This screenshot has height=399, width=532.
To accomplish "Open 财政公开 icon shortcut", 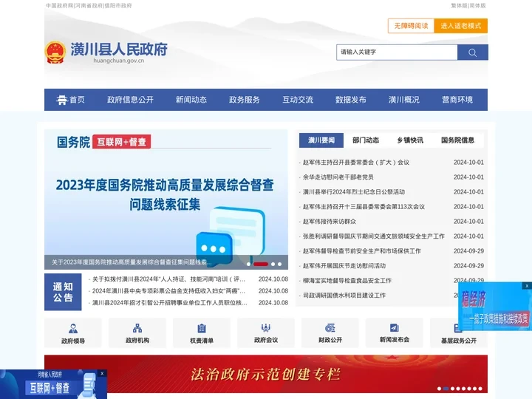I will pyautogui.click(x=330, y=332).
